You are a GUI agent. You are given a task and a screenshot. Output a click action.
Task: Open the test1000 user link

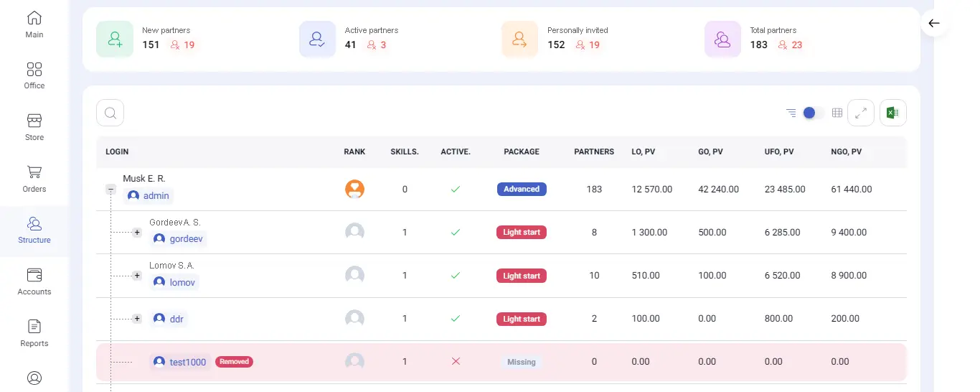187,362
